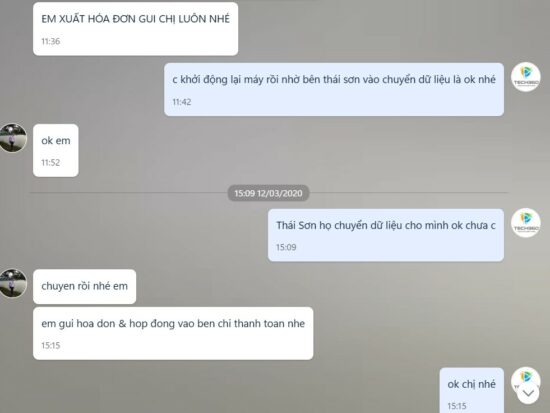Viewport: 550px width, 413px height.
Task: Click 15:15 timestamp under 'ok chị nhé'
Action: [x=457, y=406]
